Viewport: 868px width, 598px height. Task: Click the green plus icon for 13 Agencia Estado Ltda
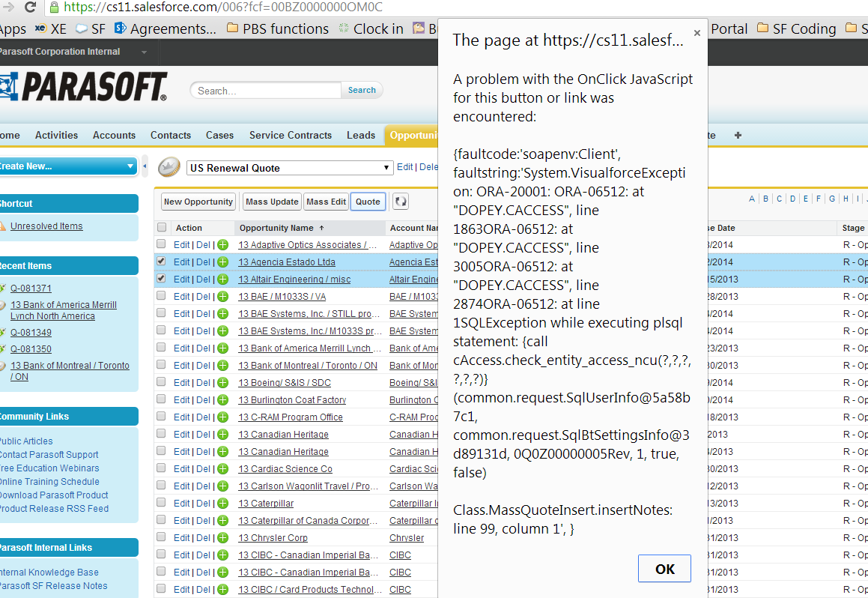[222, 262]
